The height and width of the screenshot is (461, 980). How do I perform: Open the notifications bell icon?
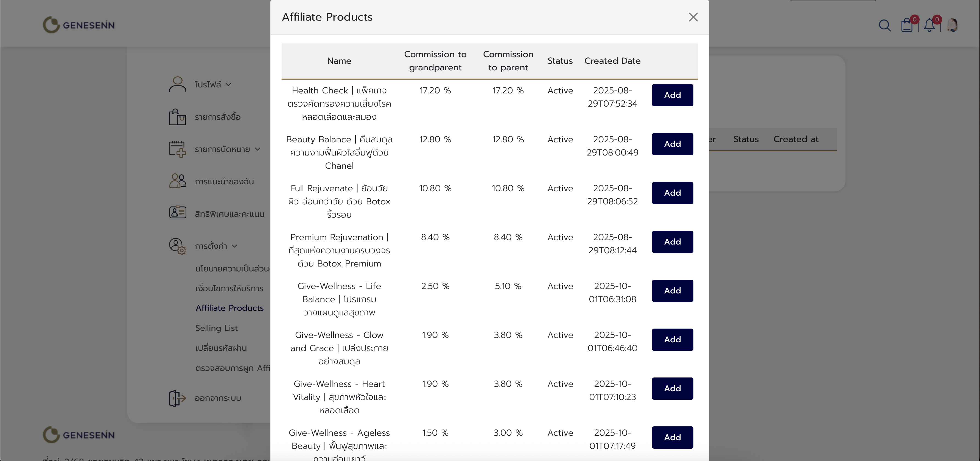coord(929,26)
